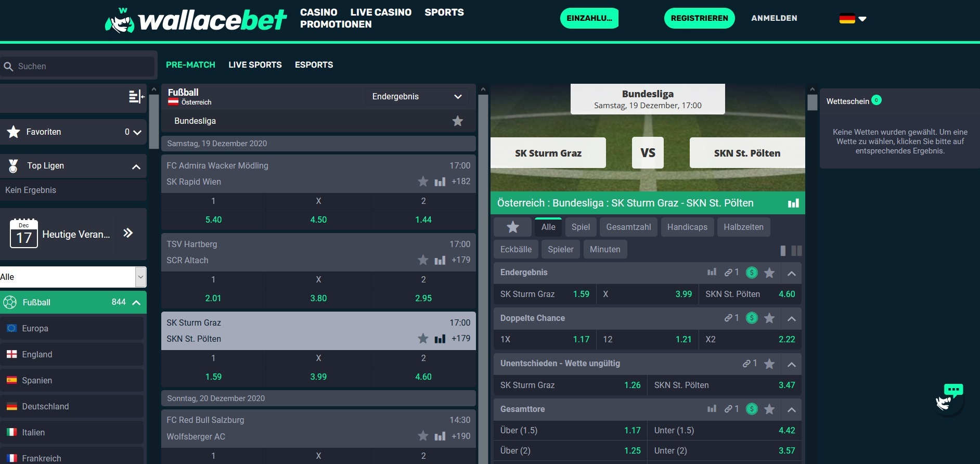Click the REGISTRIEREN button
Screen dimensions: 980x464
pos(700,18)
